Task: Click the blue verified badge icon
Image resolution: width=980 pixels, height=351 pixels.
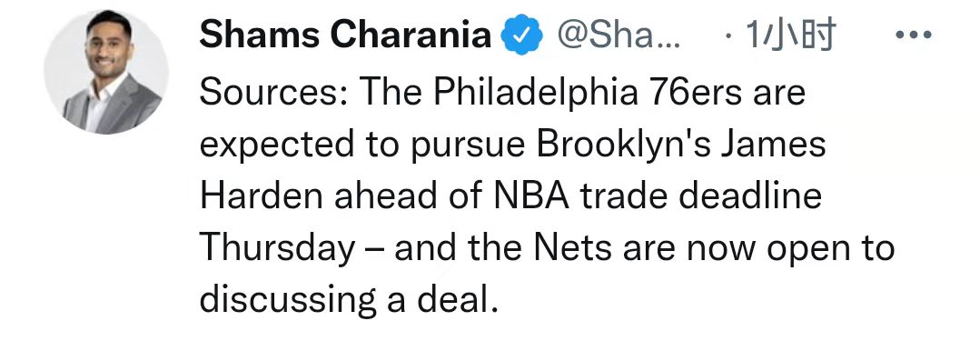Action: (x=522, y=35)
